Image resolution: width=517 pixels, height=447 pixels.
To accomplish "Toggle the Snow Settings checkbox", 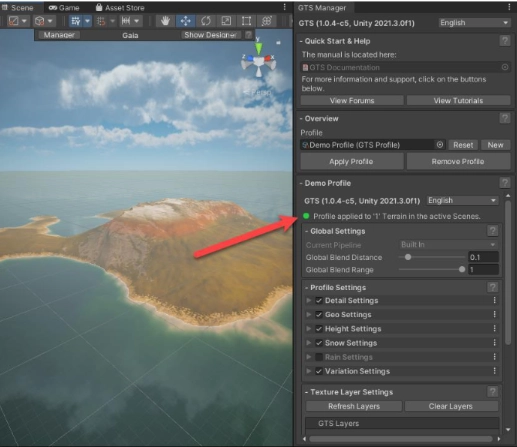I will click(319, 343).
